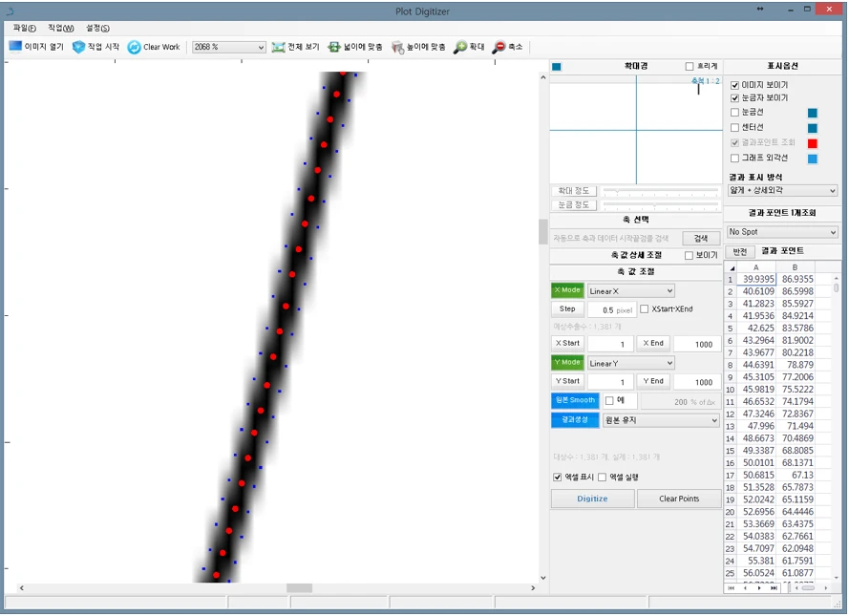Click the Step pixel value field 0.5
This screenshot has width=849, height=616.
click(611, 310)
